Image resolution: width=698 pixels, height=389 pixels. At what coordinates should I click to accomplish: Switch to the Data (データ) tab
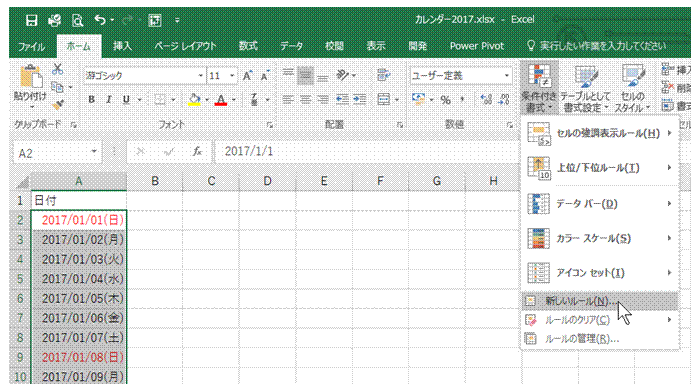pyautogui.click(x=292, y=46)
